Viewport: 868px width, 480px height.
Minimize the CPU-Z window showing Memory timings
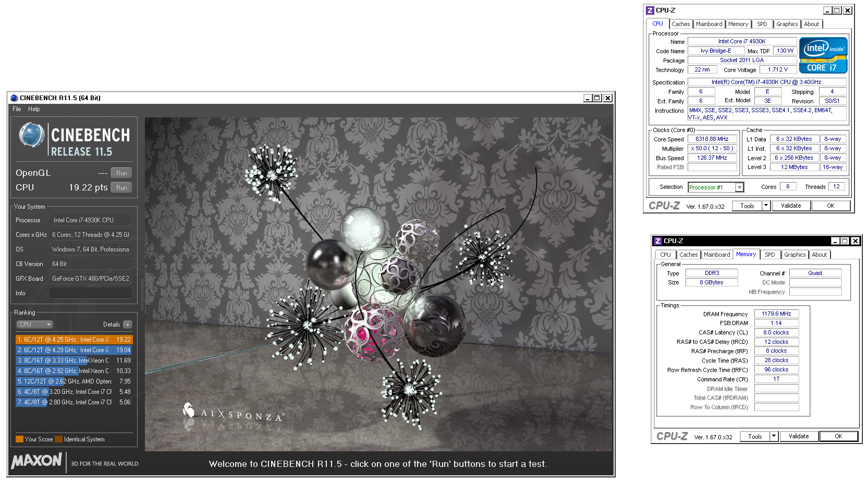[x=836, y=241]
